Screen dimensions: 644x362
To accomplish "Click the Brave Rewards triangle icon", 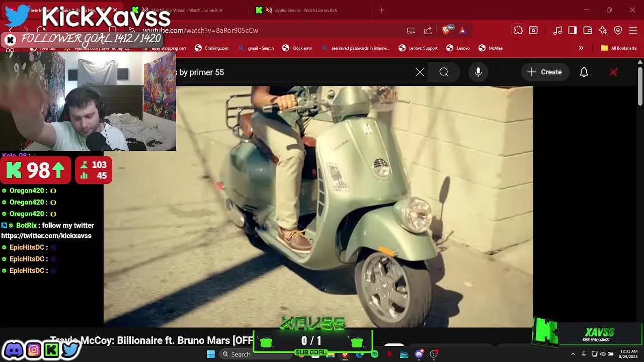I will tap(462, 31).
